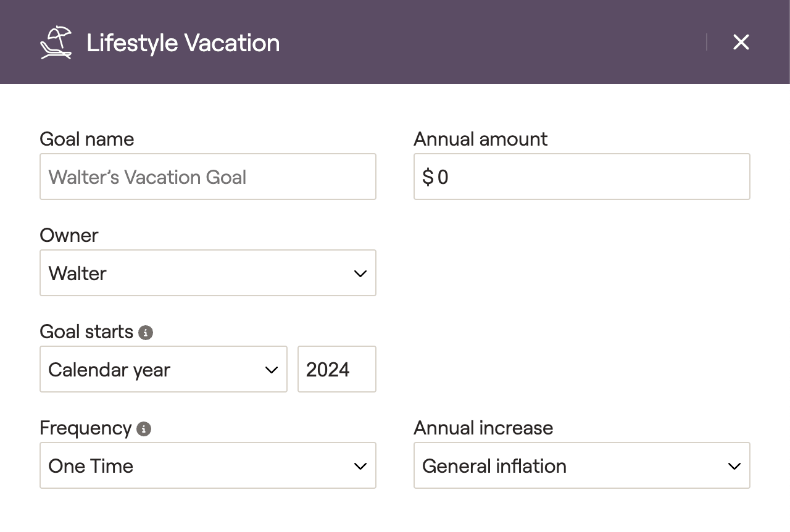
Task: Select the 2024 year input box
Action: 336,370
